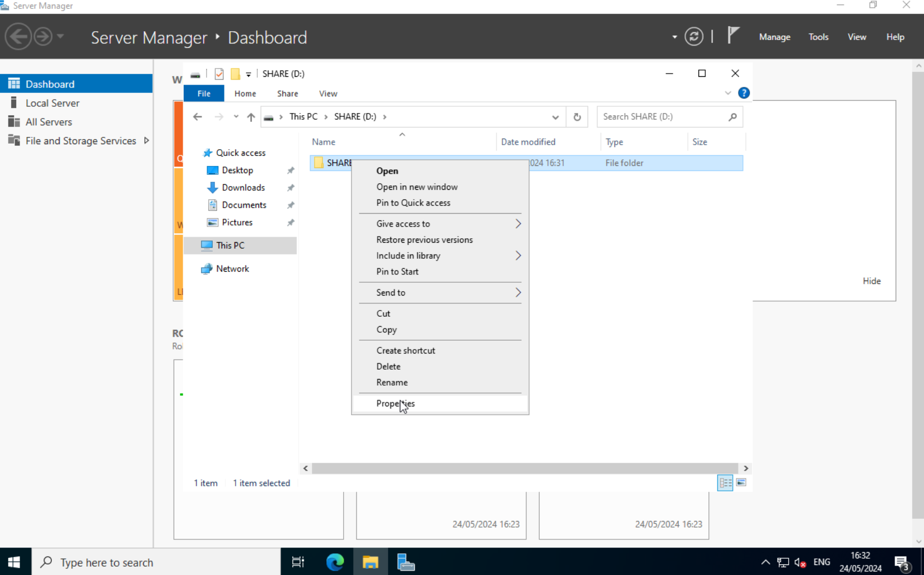Open the Explorer help question mark icon
Image resolution: width=924 pixels, height=575 pixels.
pyautogui.click(x=744, y=93)
